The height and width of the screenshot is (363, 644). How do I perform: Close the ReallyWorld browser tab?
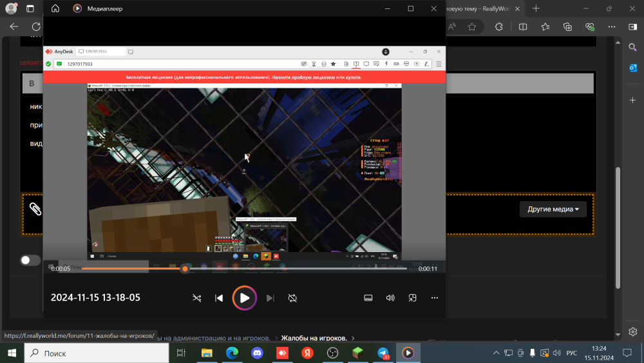(518, 8)
